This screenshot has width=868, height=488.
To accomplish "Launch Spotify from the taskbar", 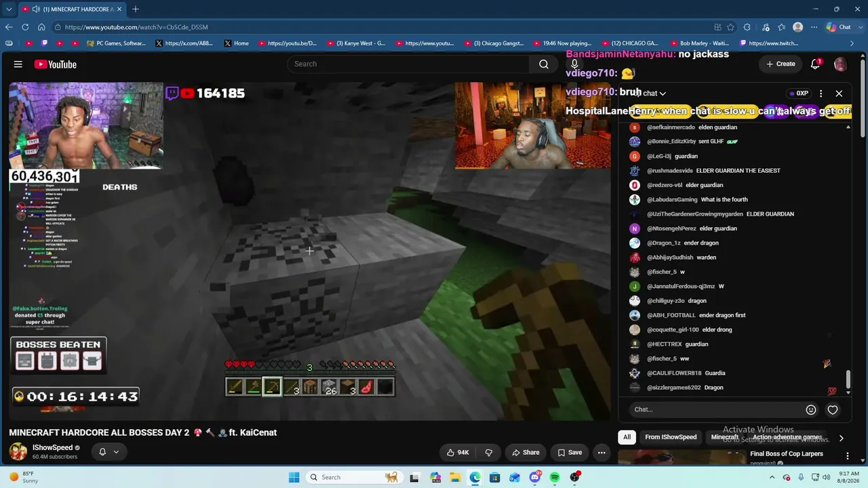I will click(555, 477).
